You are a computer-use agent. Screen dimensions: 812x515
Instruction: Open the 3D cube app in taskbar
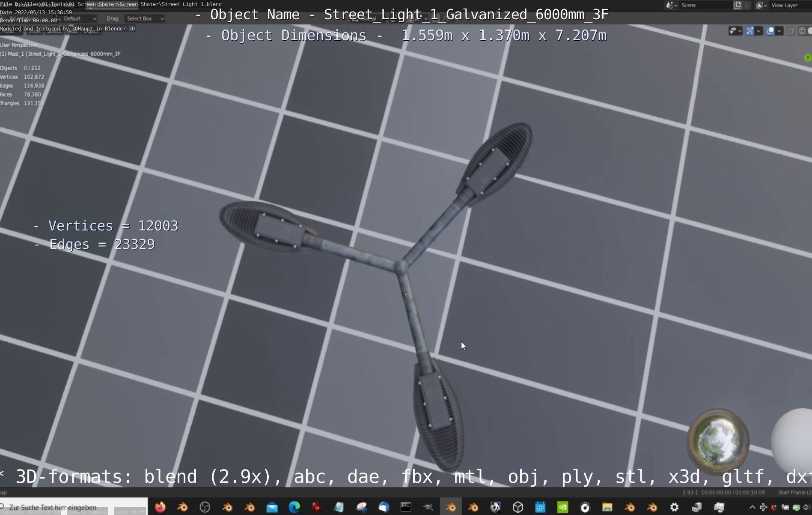tap(518, 507)
